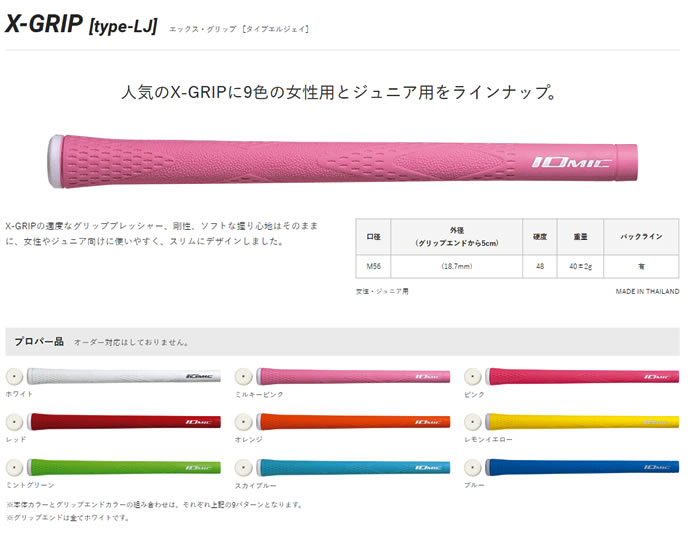Screen dimensions: 690x536
Task: Click the ミルキーピンク color label
Action: [259, 395]
